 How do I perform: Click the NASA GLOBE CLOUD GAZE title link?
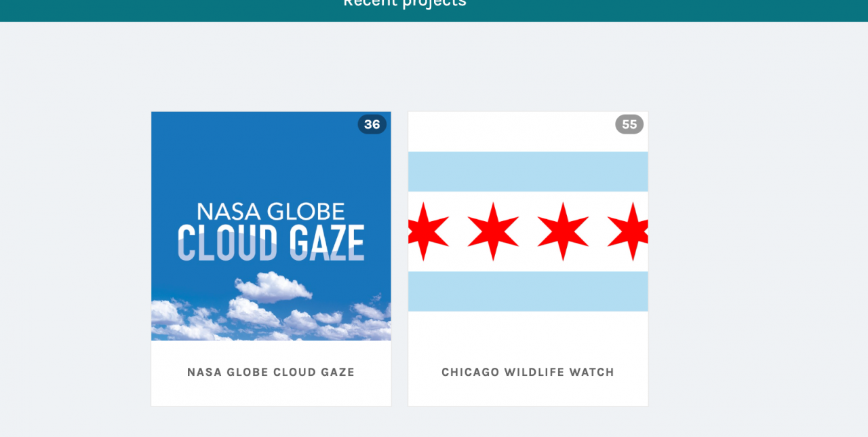click(x=271, y=372)
